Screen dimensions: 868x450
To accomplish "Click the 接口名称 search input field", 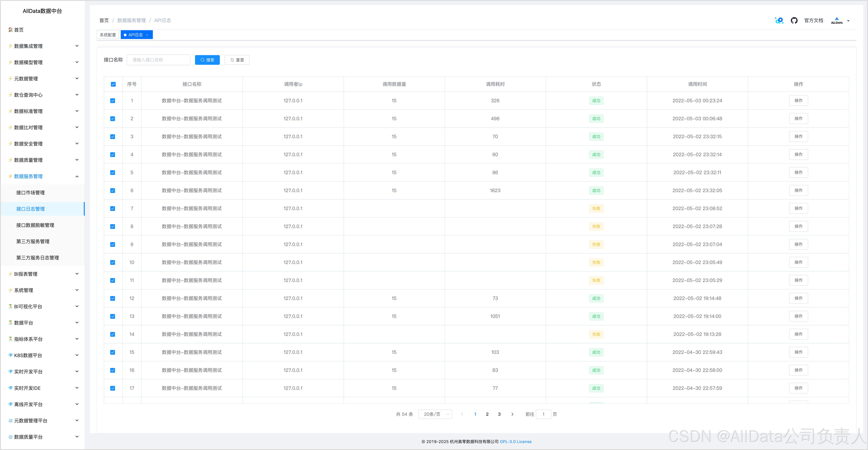I will tap(158, 60).
